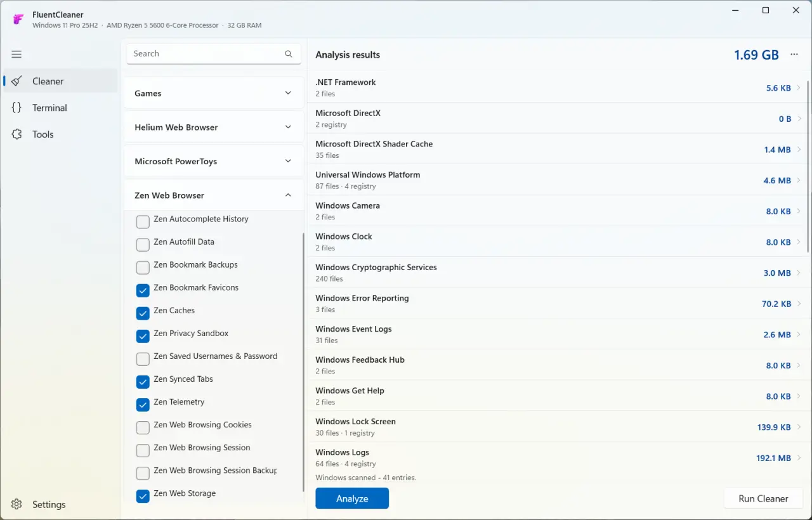Switch to the Terminal section

tap(61, 108)
